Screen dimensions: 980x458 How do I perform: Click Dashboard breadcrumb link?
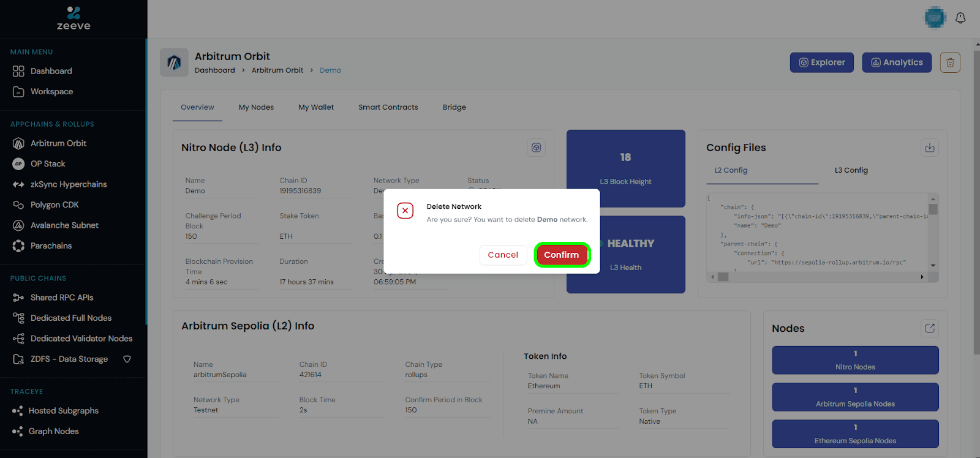[215, 70]
